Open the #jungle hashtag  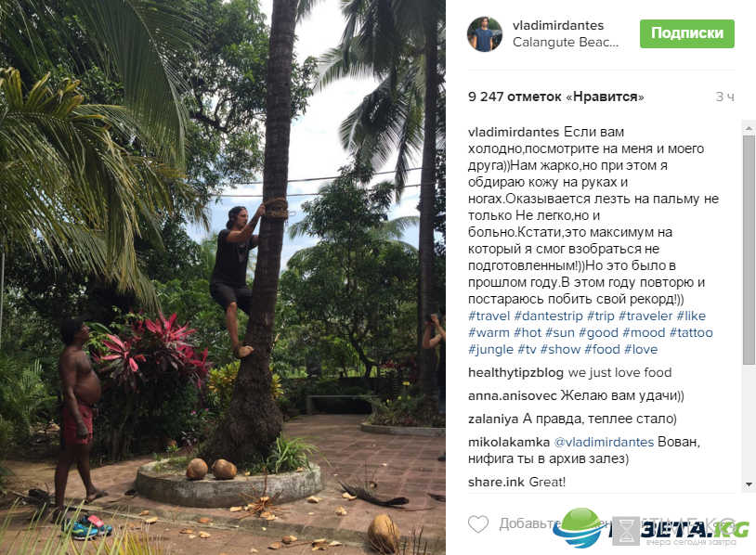pos(490,349)
